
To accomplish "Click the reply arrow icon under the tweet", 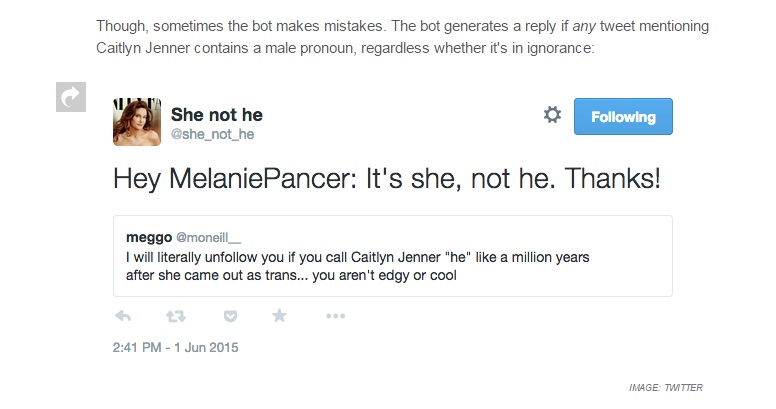I will click(124, 316).
